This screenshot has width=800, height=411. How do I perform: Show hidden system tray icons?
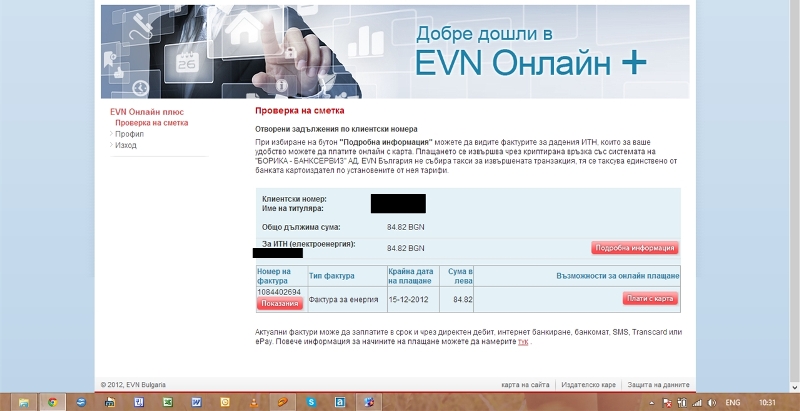point(650,402)
